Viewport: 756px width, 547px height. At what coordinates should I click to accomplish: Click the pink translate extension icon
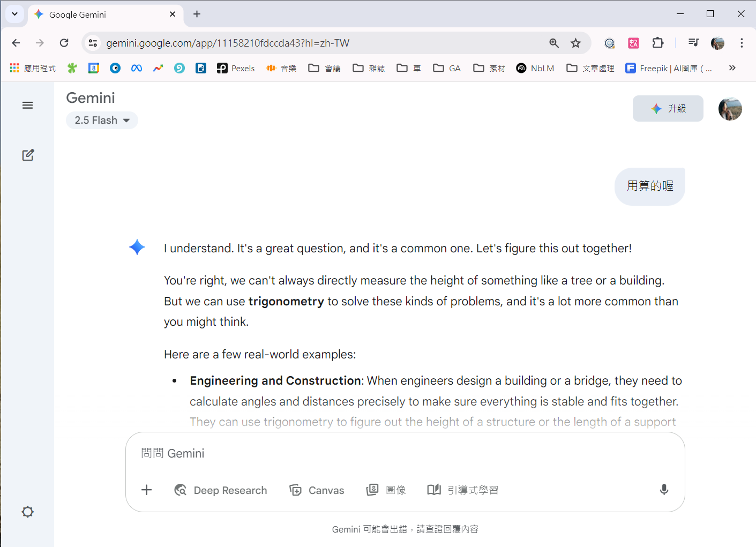634,43
